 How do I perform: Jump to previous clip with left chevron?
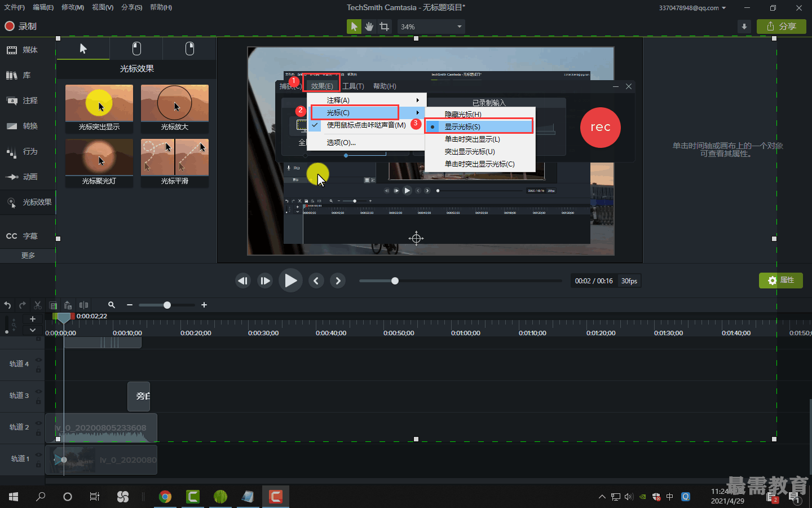coord(316,281)
